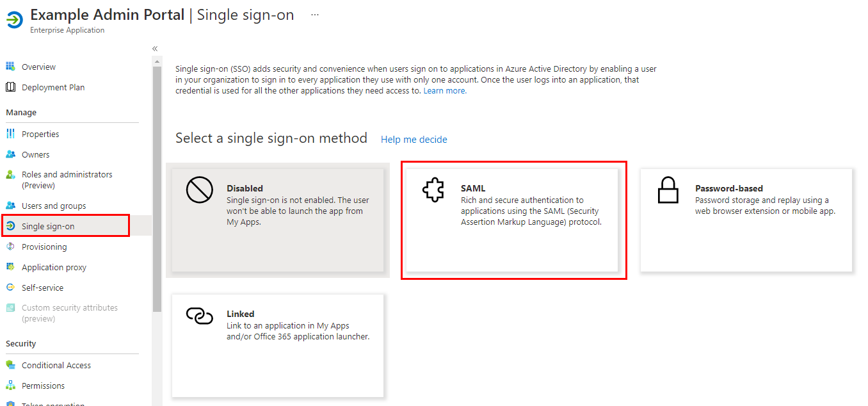Follow the Learn more link
868x406 pixels.
tap(445, 91)
